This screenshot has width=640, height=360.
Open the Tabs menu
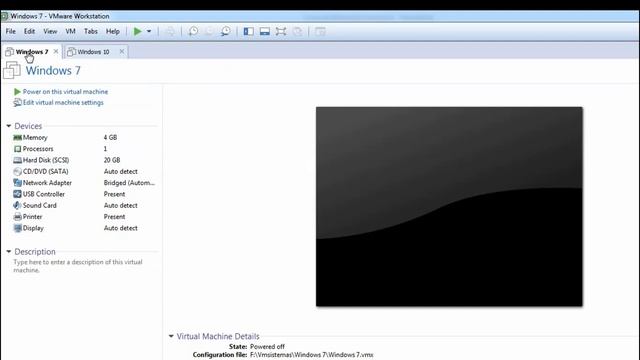[91, 31]
